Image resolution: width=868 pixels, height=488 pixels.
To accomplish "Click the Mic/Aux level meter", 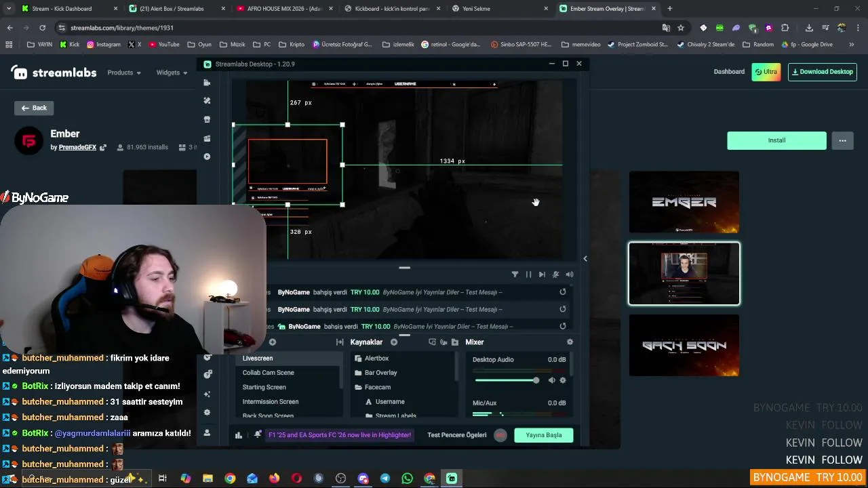I will point(519,413).
